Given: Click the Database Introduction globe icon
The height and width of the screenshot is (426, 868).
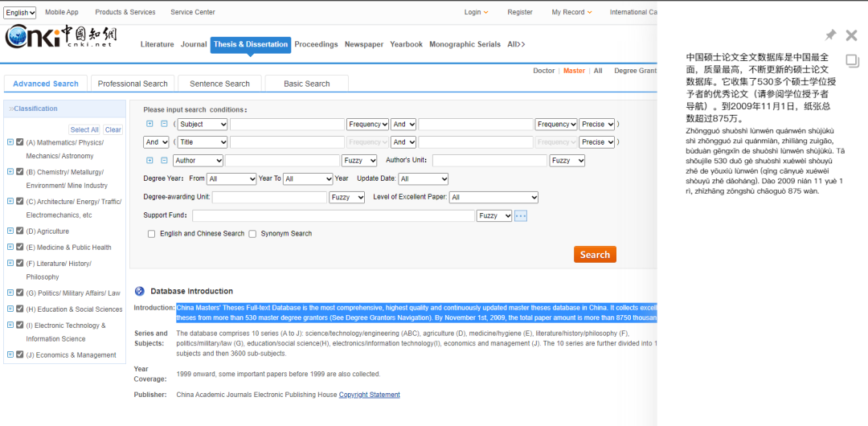Looking at the screenshot, I should click(140, 291).
